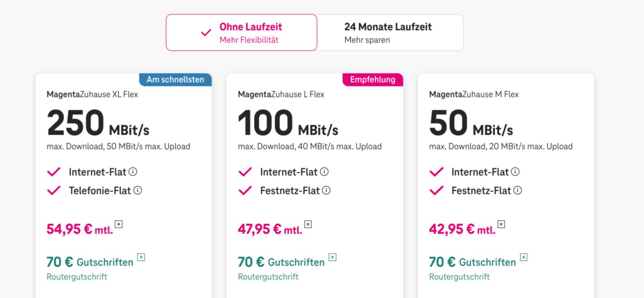
Task: Click footnote star beside XL Flex Gutschriften
Action: pos(141,257)
